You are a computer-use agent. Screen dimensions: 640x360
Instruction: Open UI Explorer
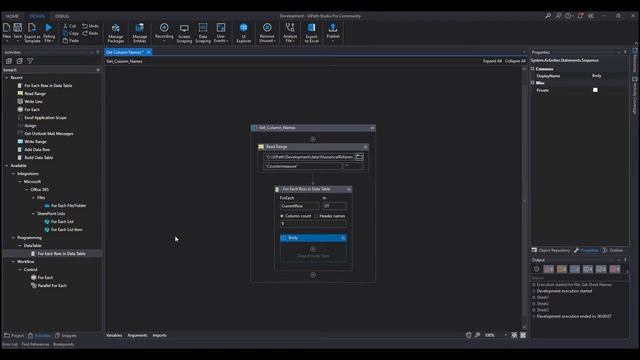click(244, 33)
